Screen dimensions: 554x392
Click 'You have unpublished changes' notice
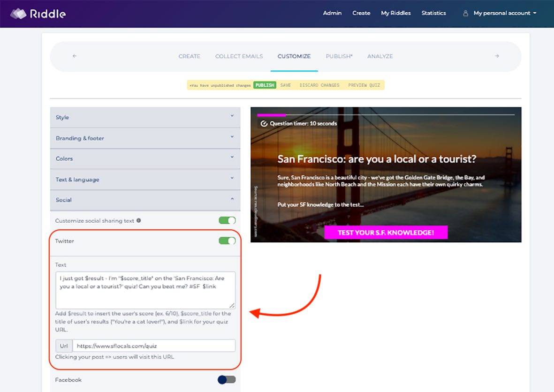[x=220, y=85]
